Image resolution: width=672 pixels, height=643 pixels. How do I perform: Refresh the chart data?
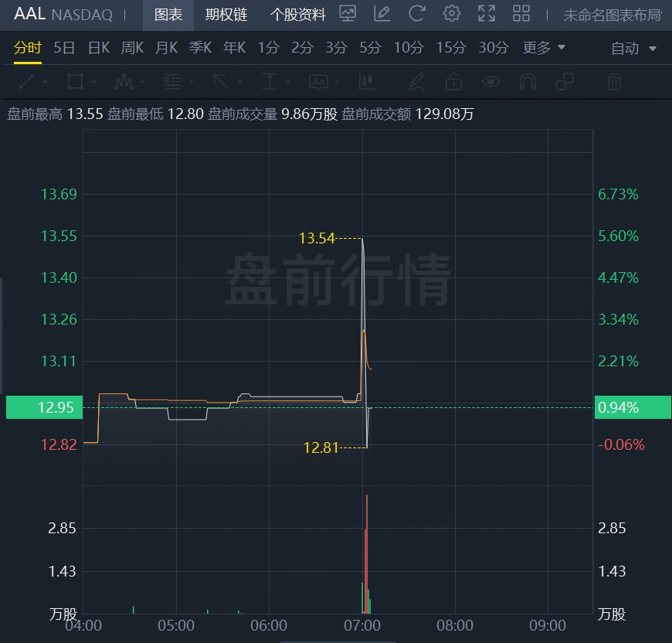[417, 14]
